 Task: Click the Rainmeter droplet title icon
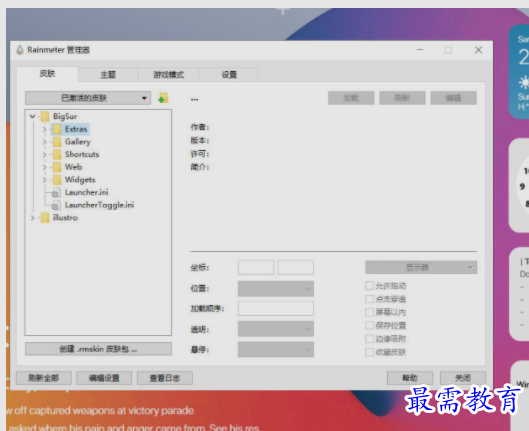[20, 50]
